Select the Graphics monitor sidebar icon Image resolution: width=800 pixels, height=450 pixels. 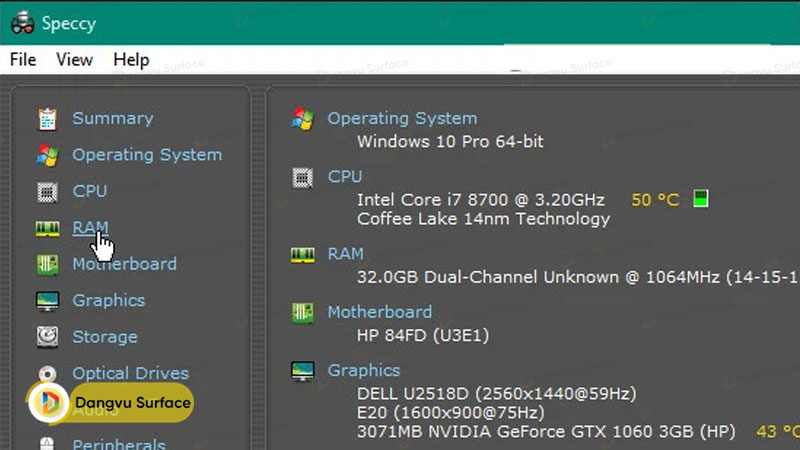coord(47,301)
